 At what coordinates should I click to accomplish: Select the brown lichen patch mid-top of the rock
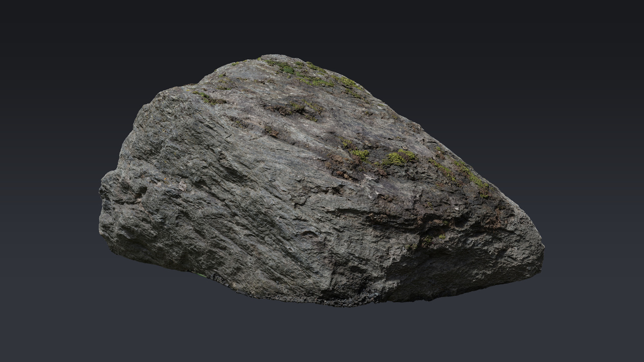coord(294,109)
